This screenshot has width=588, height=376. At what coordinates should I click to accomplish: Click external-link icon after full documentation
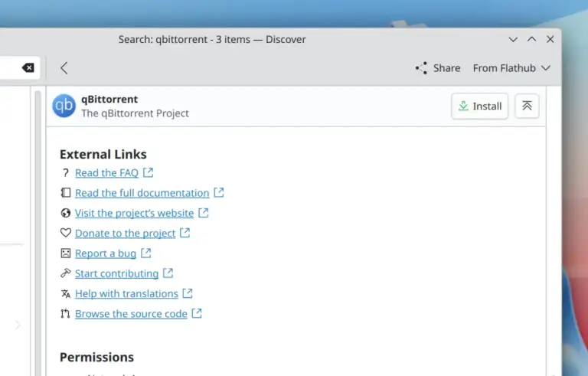click(219, 192)
